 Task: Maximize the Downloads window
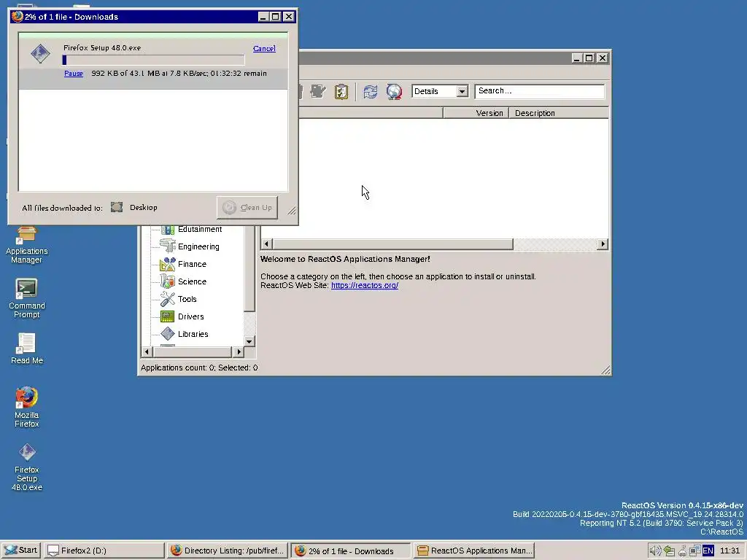[275, 17]
